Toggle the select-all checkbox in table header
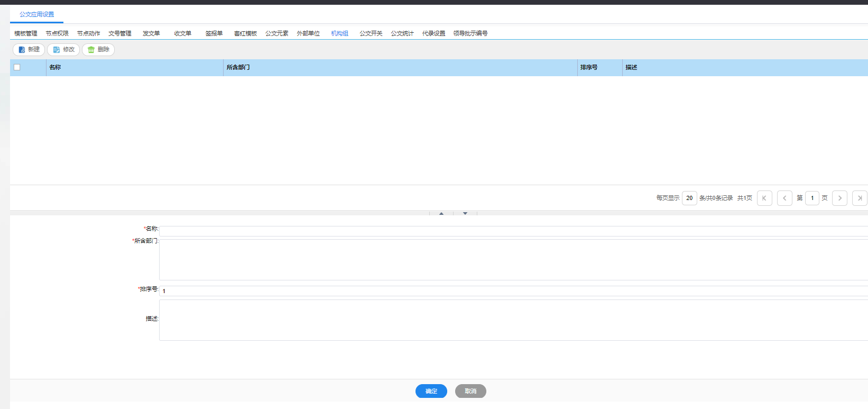Viewport: 868px width, 409px height. [x=17, y=67]
